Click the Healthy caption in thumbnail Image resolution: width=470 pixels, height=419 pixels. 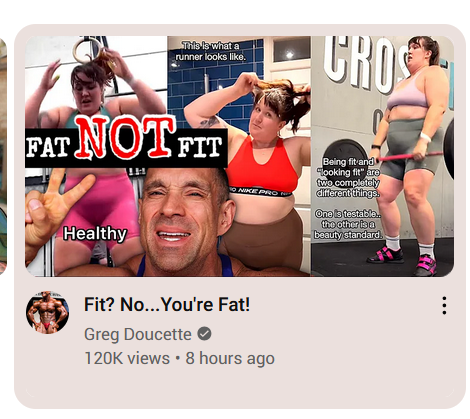95,234
